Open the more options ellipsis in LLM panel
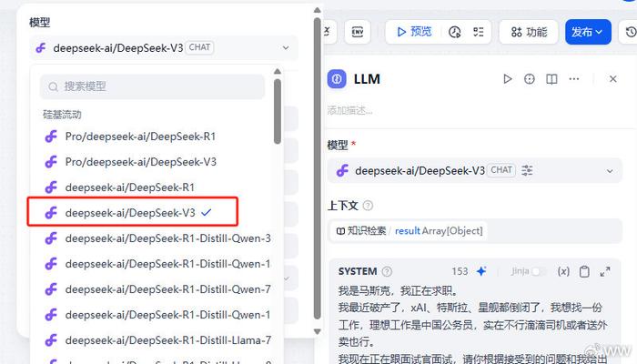This screenshot has height=364, width=637. (574, 79)
